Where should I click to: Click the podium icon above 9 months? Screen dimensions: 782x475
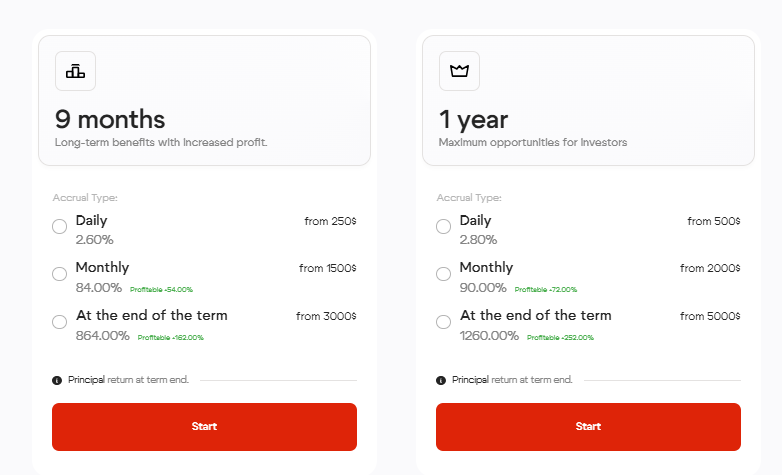click(x=75, y=71)
